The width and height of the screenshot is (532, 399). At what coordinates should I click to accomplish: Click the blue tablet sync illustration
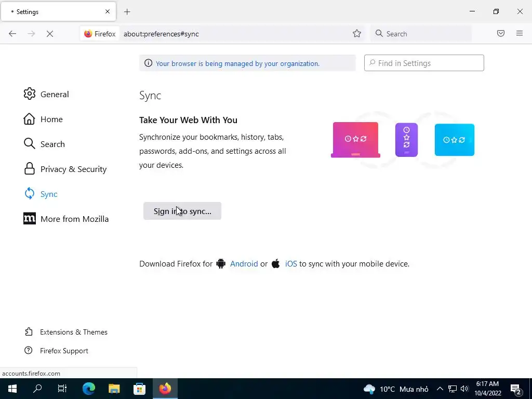click(455, 140)
